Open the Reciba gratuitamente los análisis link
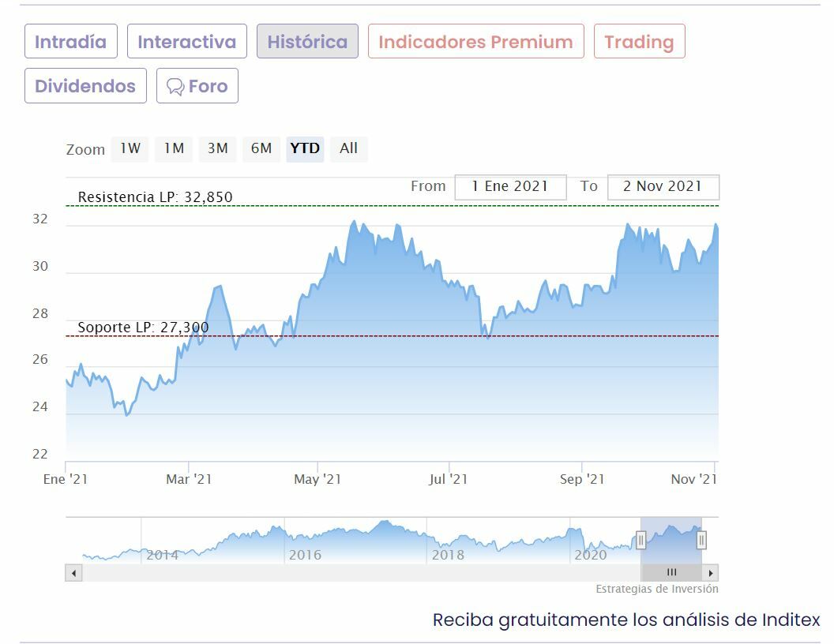 pos(626,620)
